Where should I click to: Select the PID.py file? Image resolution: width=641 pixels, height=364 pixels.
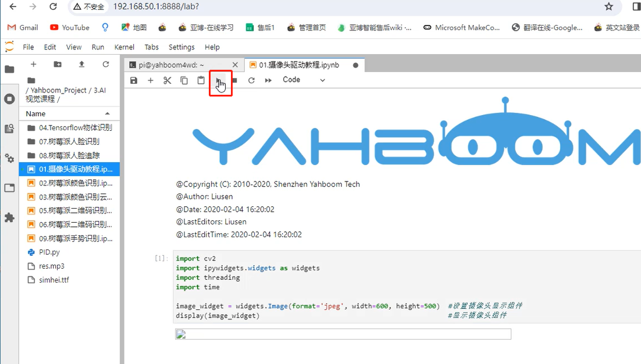tap(69, 252)
